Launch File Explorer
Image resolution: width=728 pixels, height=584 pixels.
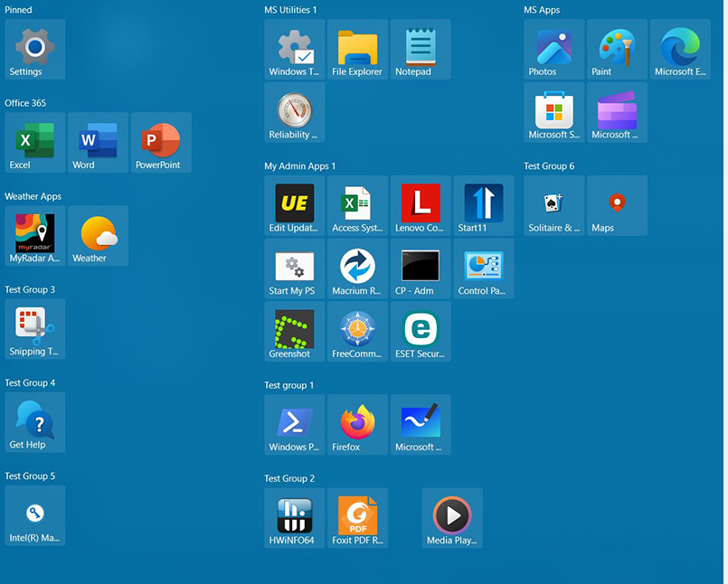click(357, 49)
